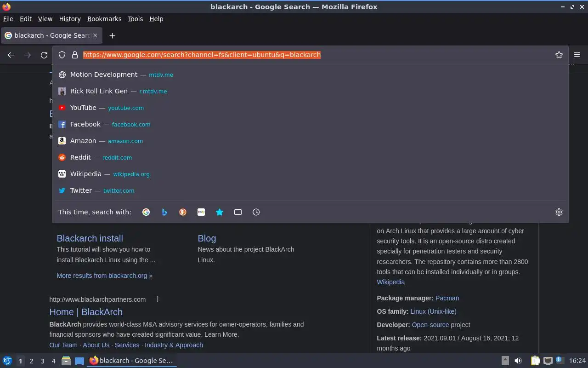588x368 pixels.
Task: Open the File menu
Action: (x=8, y=19)
